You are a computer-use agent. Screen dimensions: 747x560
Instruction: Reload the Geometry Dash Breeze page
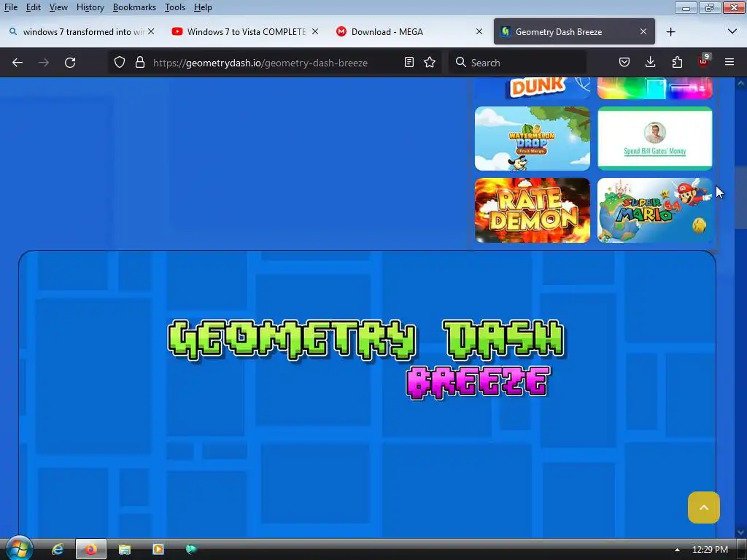pos(70,63)
